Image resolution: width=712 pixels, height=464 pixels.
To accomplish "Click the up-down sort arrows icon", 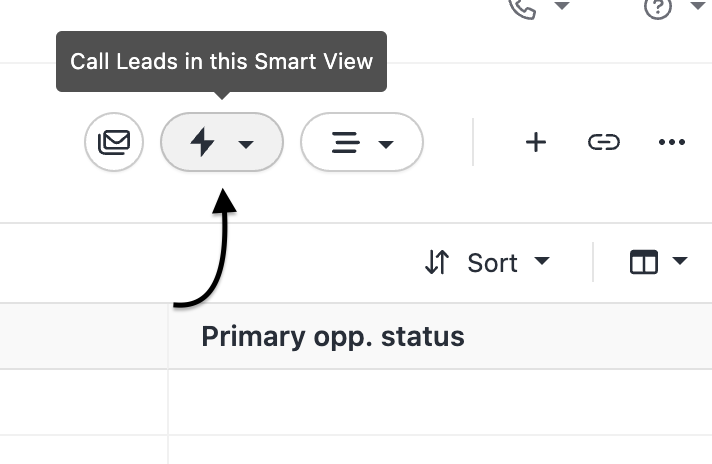I will (437, 262).
